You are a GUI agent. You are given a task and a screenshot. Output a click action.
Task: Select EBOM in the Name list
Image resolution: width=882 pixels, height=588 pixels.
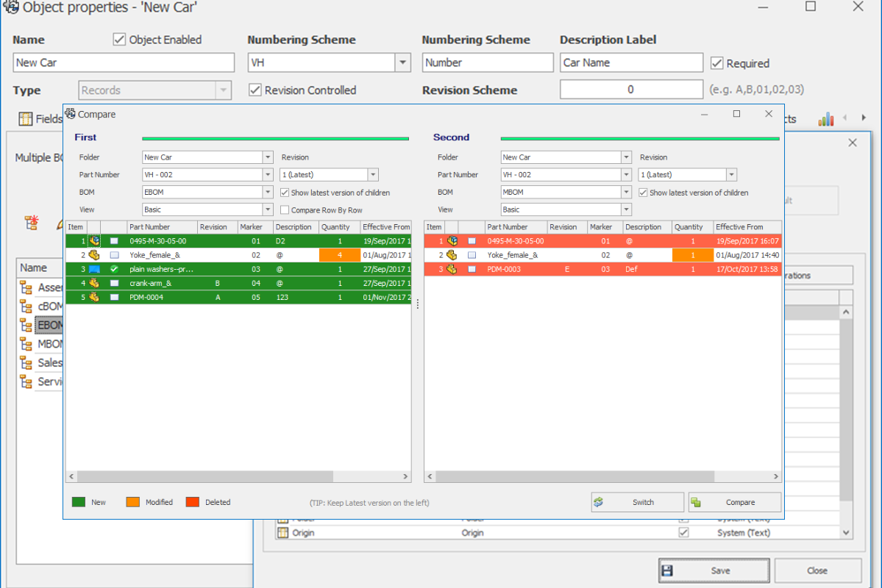pos(49,325)
